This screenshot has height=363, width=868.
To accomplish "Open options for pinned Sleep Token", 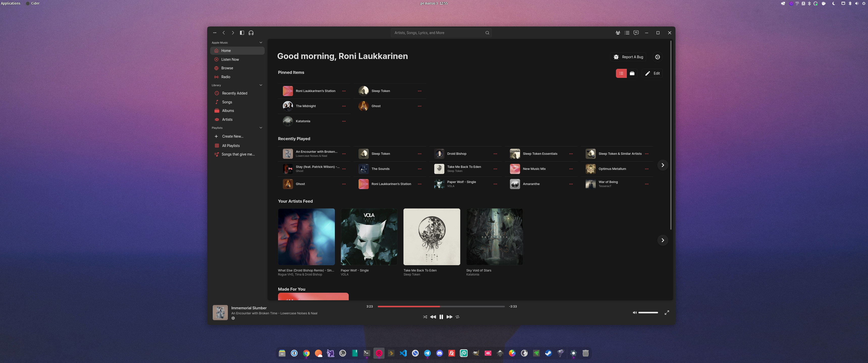I will coord(420,91).
